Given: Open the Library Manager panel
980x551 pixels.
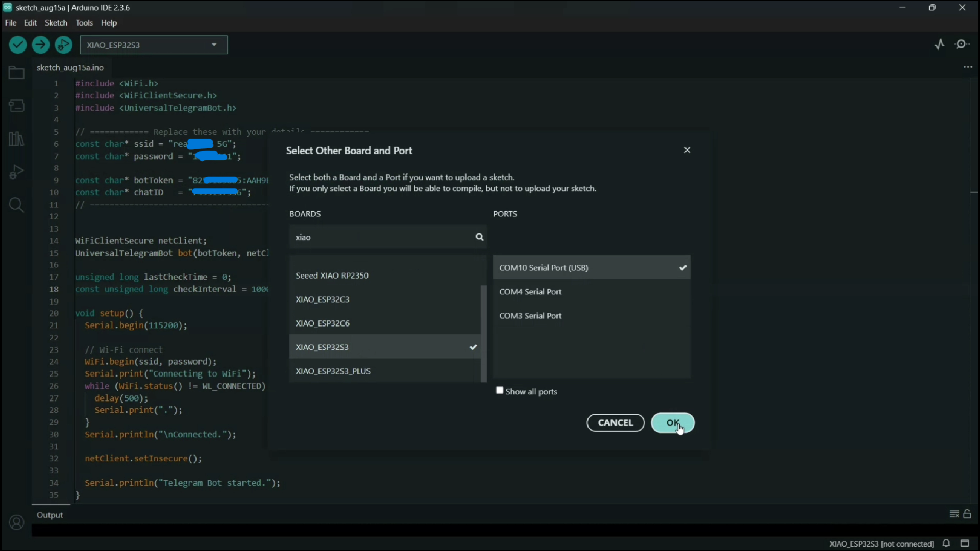Looking at the screenshot, I should (x=16, y=138).
